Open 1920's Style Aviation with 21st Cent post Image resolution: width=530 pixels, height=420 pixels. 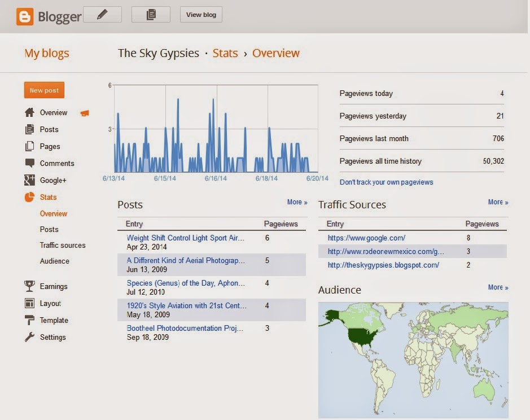click(x=187, y=305)
